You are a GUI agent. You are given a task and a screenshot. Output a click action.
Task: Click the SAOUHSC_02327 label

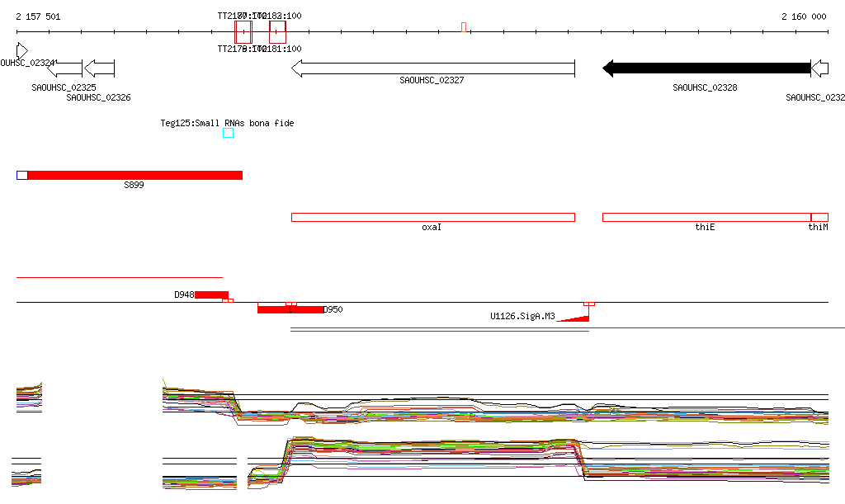(x=432, y=80)
